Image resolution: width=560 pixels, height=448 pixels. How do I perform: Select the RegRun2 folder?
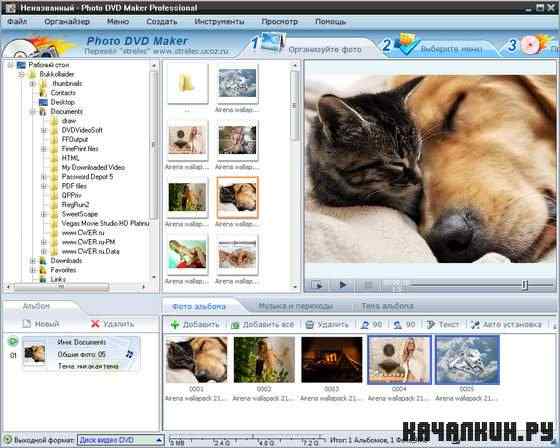(x=75, y=205)
